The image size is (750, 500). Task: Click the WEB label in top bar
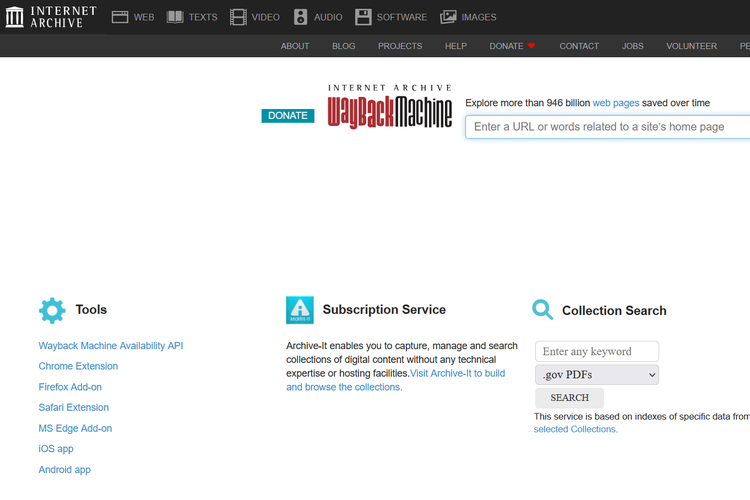click(x=143, y=17)
